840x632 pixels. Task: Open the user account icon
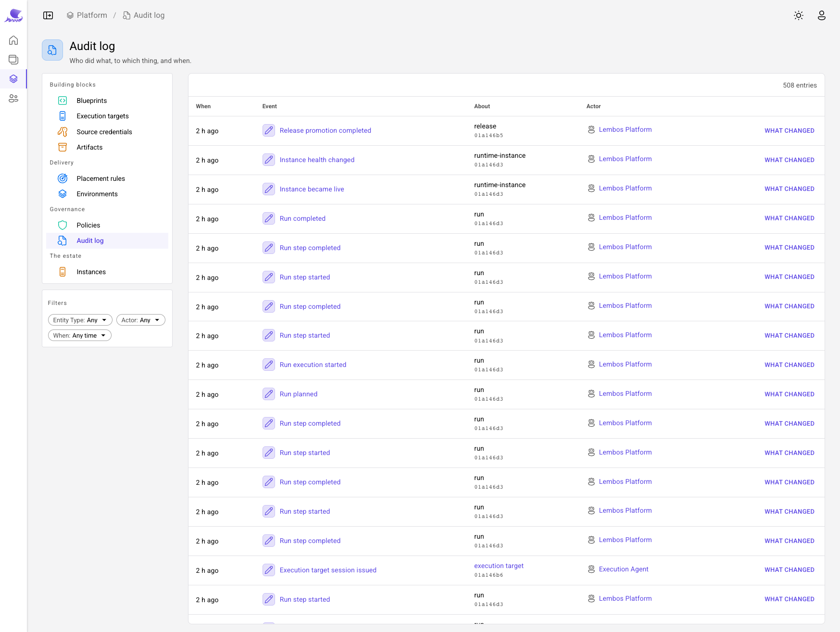tap(822, 15)
